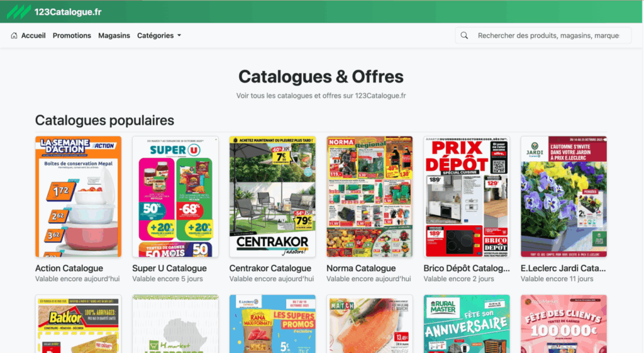Click the home icon beside Accueil
Screen dimensions: 644x353
14,35
